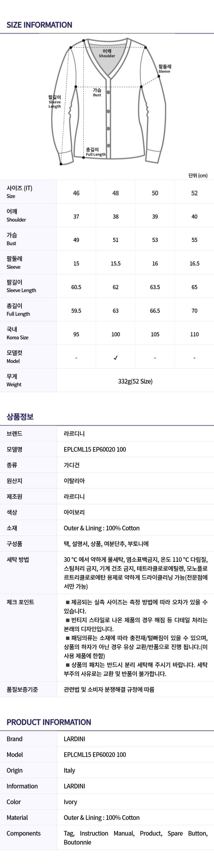The height and width of the screenshot is (868, 214).
Task: Select the size 50 column header
Action: (x=155, y=193)
